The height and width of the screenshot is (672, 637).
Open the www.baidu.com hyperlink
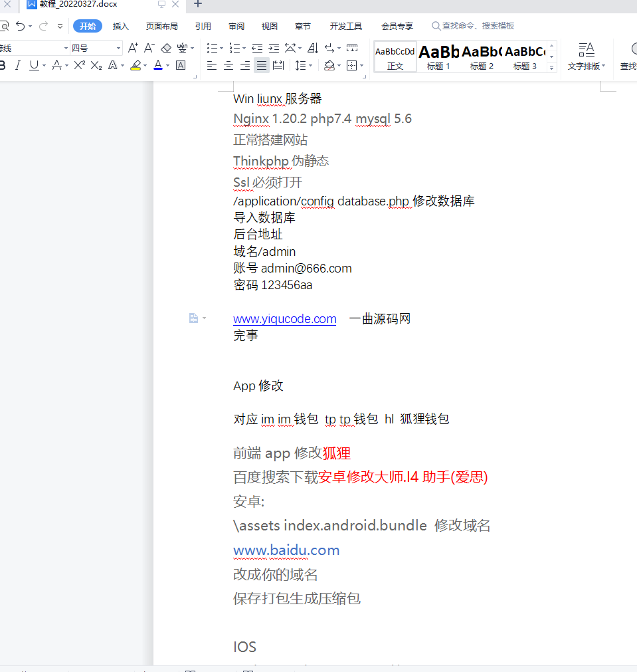coord(286,550)
